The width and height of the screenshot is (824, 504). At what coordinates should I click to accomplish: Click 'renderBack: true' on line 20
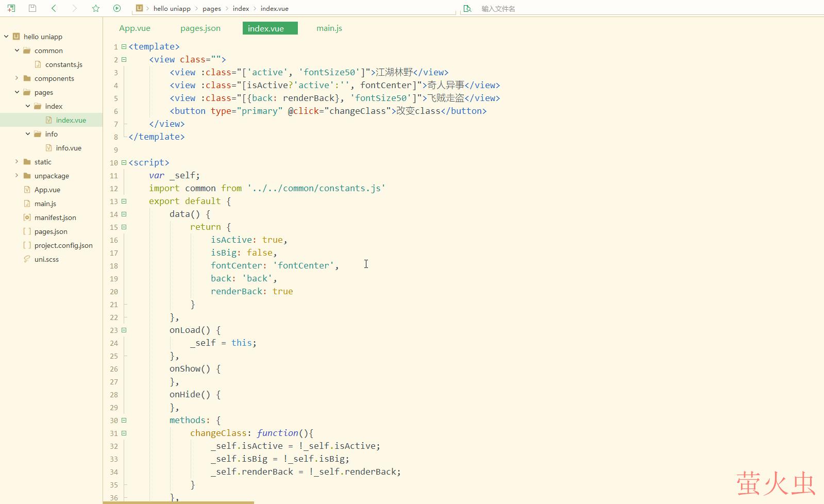pyautogui.click(x=252, y=291)
